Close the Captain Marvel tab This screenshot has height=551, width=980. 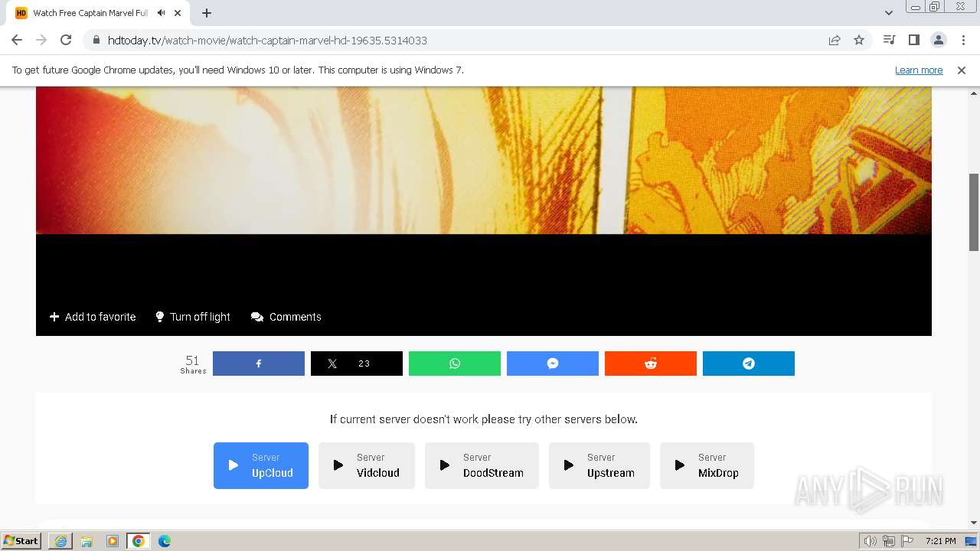(x=178, y=13)
